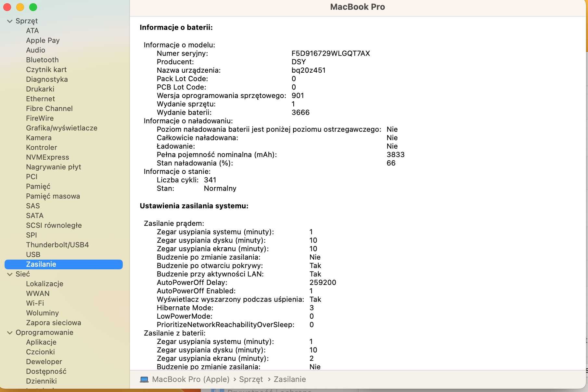Viewport: 588px width, 392px height.
Task: Open the Ethernet sidebar item
Action: 41,99
